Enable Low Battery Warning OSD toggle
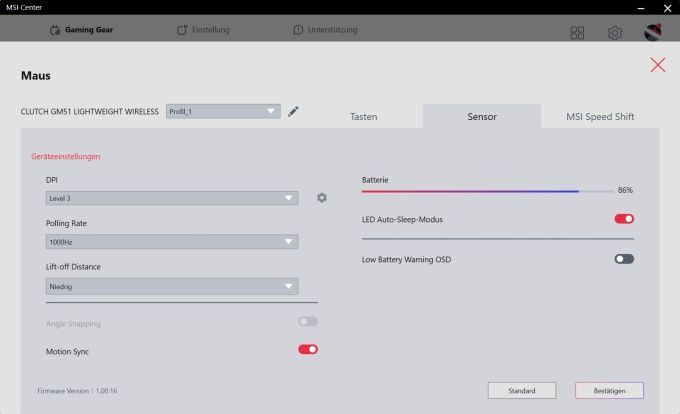 click(x=624, y=259)
